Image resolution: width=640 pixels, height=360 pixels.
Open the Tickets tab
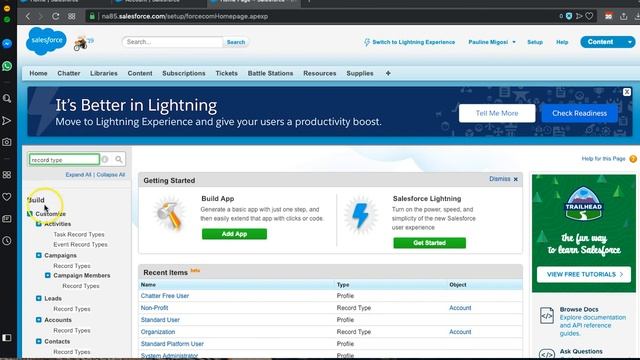pos(227,73)
